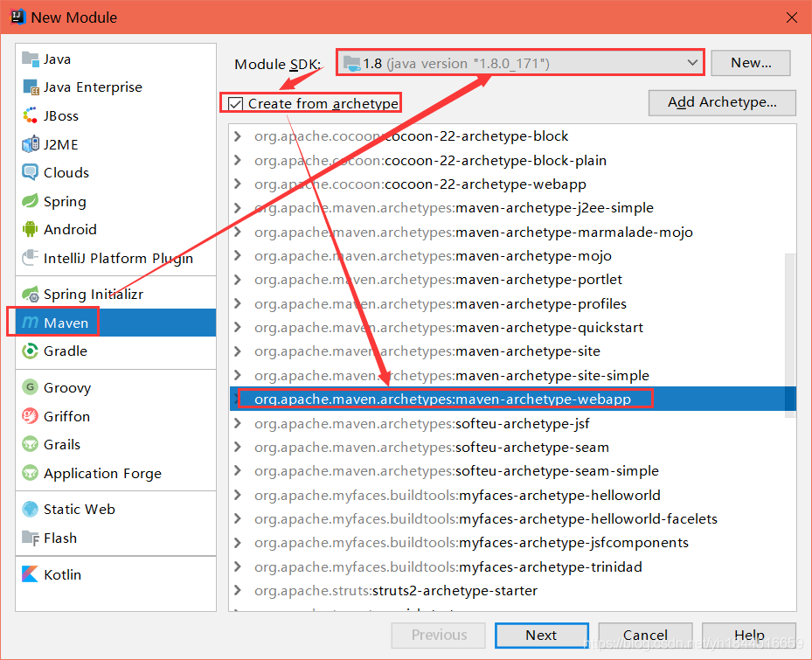The height and width of the screenshot is (660, 812).
Task: Click the Previous button
Action: 439,636
